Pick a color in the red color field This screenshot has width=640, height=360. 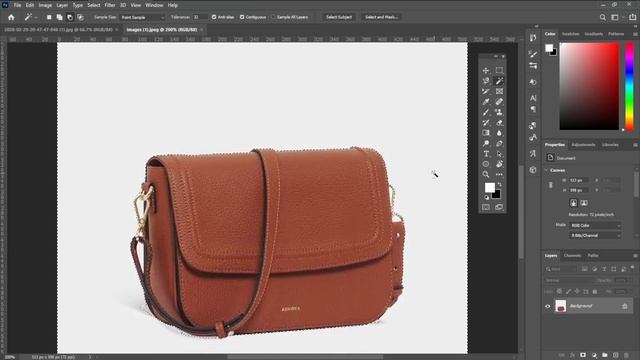[589, 87]
